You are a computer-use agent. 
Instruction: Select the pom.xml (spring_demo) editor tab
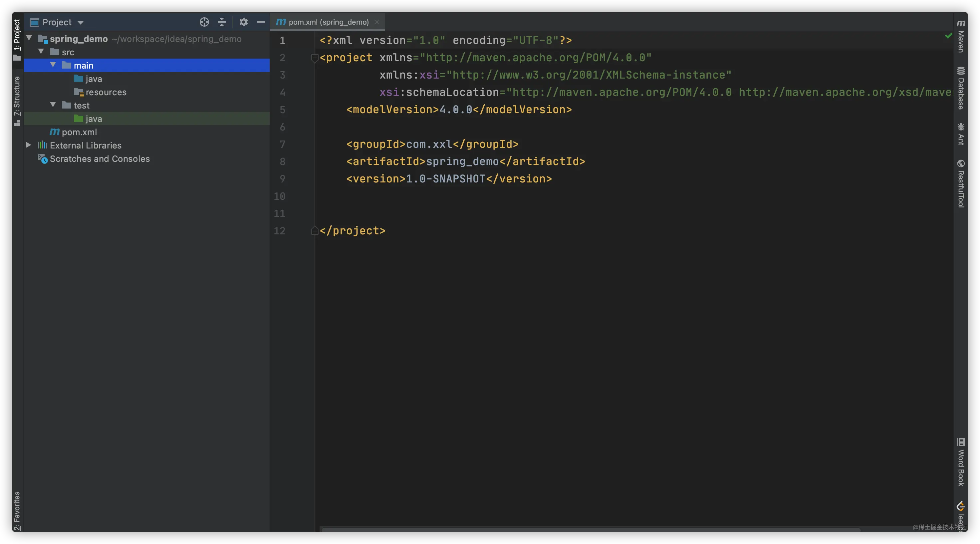point(328,22)
